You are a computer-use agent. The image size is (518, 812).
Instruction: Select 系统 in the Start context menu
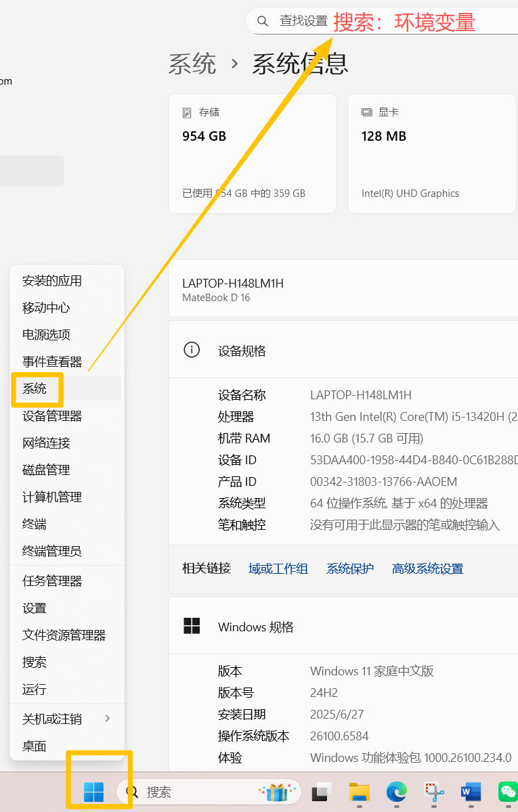tap(67, 388)
